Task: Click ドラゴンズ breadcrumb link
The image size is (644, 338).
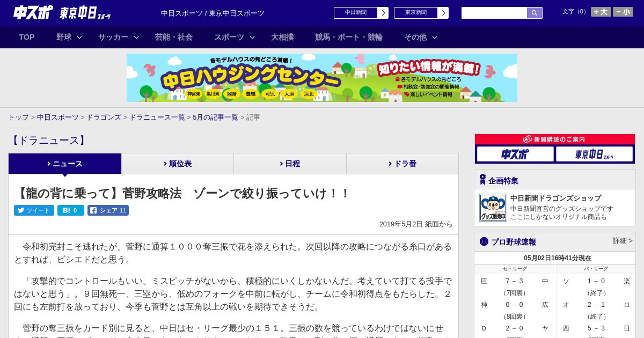Action: (x=104, y=117)
